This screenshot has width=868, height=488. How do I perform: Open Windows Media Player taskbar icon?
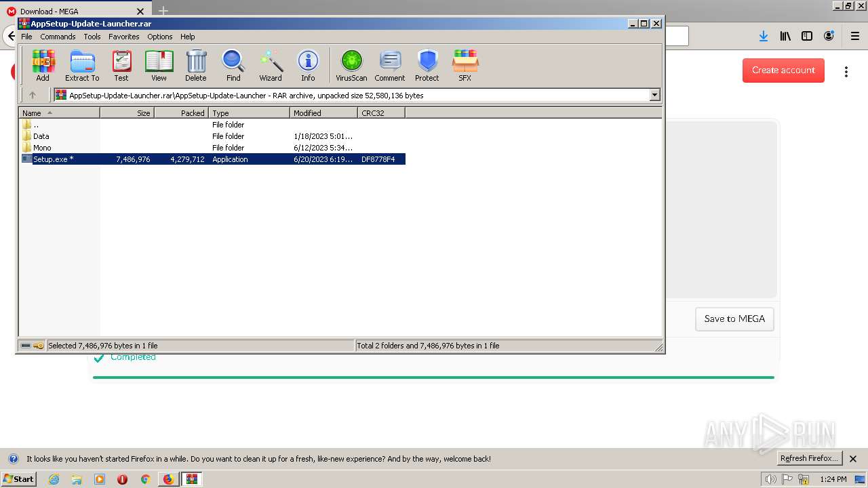coord(100,479)
